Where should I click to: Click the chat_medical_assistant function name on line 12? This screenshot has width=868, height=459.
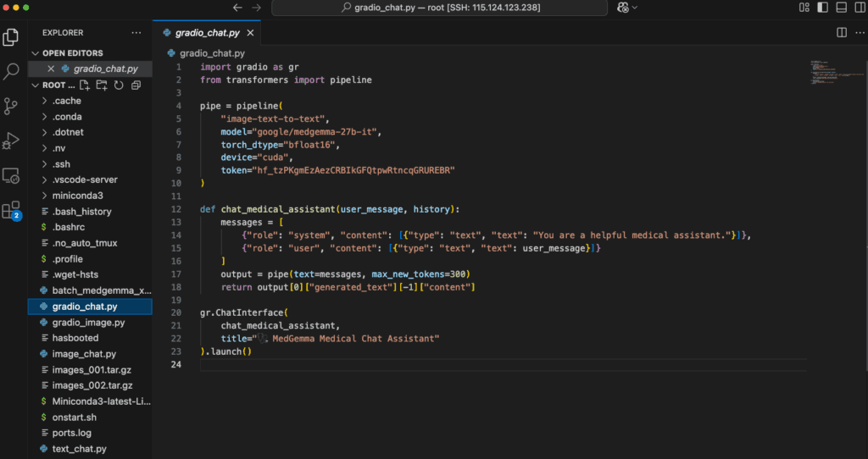tap(278, 209)
